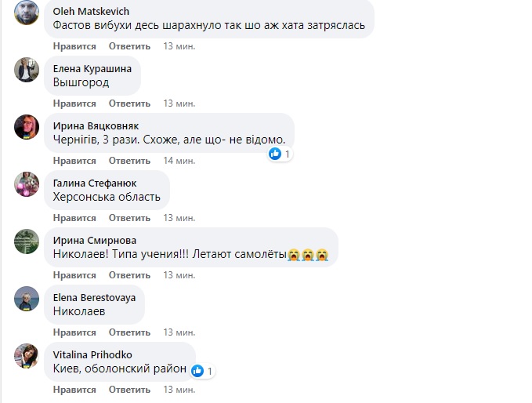Reply to Elena Berestovaya's comment
The width and height of the screenshot is (532, 403).
pos(128,332)
